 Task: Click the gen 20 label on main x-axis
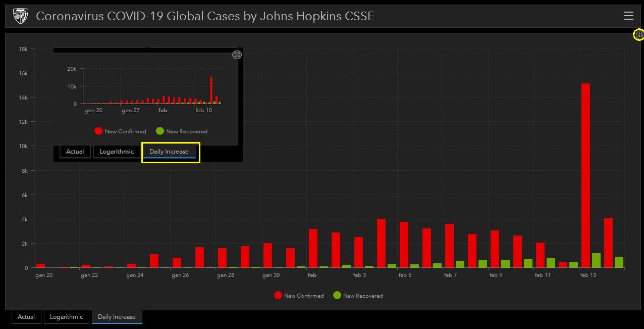44,275
